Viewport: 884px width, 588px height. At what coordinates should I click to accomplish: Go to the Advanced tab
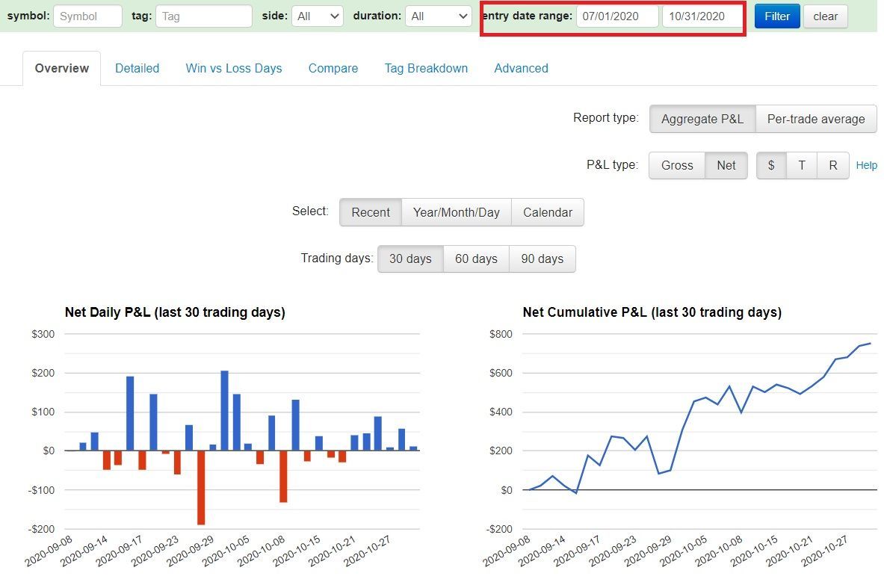pyautogui.click(x=522, y=68)
